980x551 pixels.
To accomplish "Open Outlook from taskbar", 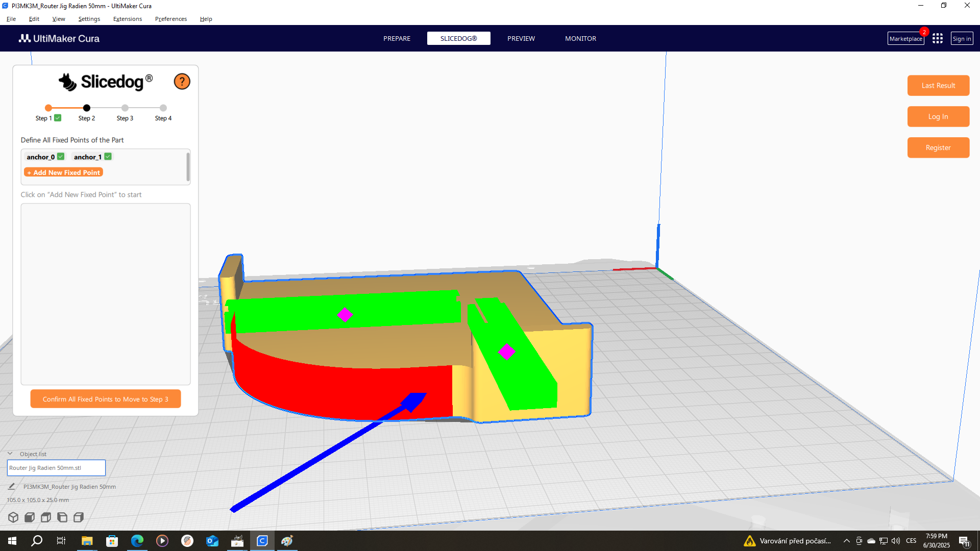I will pos(212,541).
